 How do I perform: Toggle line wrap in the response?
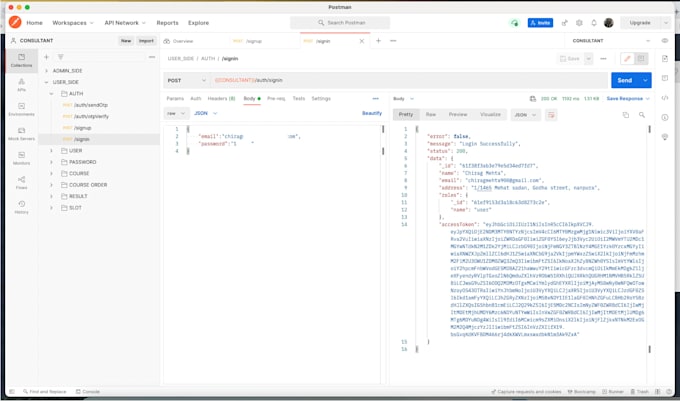tap(551, 115)
